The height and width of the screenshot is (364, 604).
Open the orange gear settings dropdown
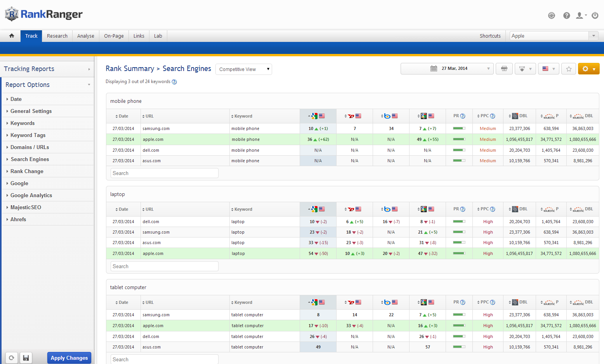[588, 69]
